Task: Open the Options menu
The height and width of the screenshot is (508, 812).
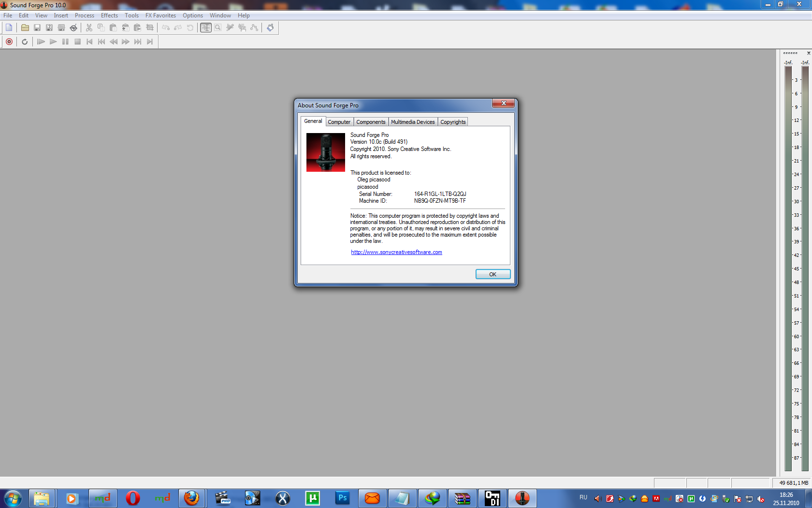Action: (193, 15)
